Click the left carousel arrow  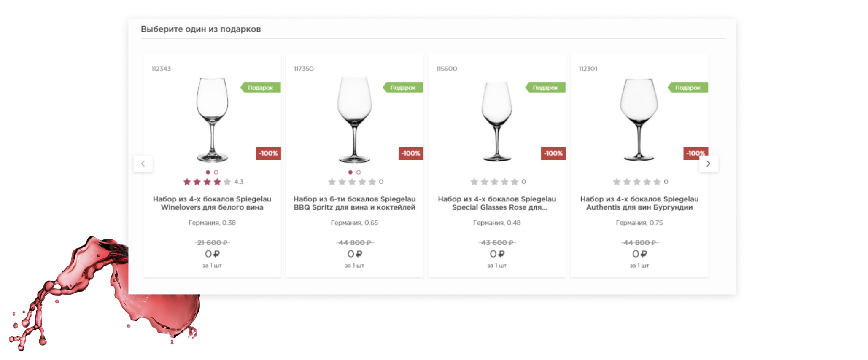143,164
